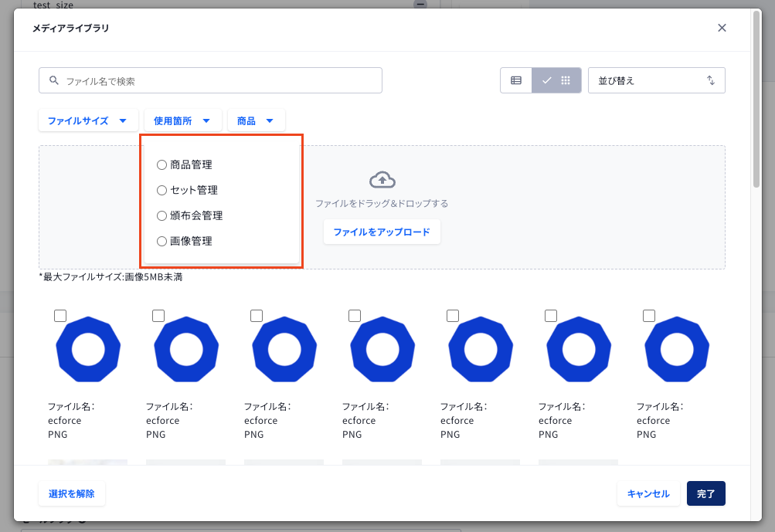Viewport: 775px width, 532px height.
Task: Click the ファイルをアップロード button
Action: pyautogui.click(x=382, y=232)
